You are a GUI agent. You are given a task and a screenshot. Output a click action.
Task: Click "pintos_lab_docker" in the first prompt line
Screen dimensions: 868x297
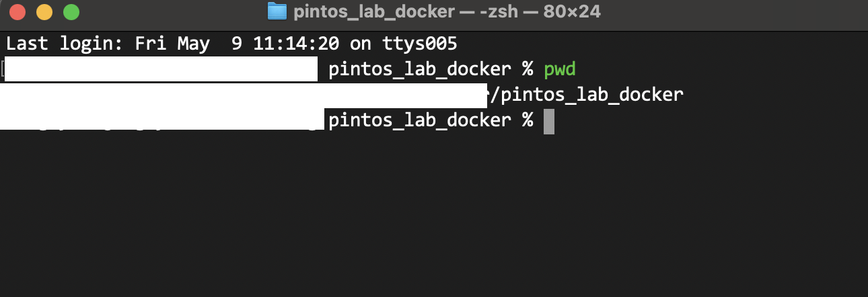[x=419, y=69]
